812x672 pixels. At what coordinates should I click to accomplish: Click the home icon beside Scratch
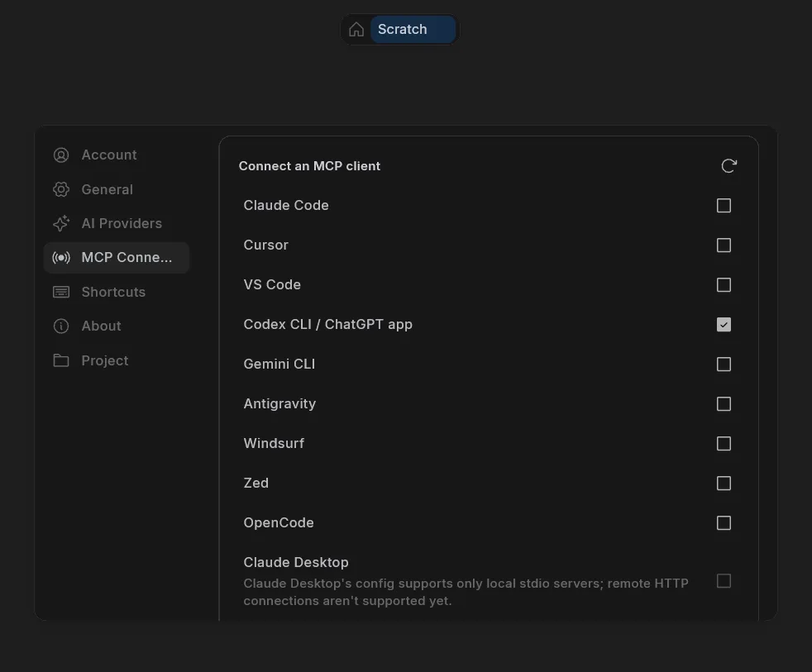pos(356,30)
